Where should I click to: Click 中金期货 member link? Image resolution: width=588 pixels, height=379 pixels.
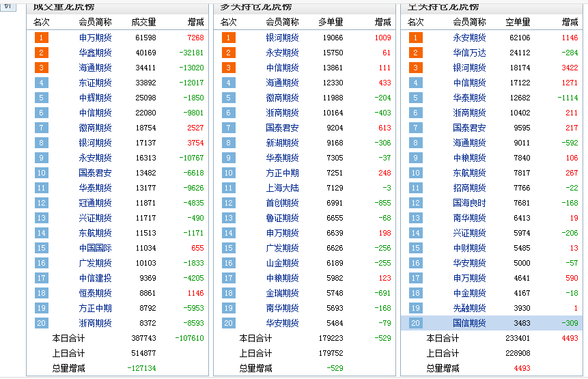(469, 293)
